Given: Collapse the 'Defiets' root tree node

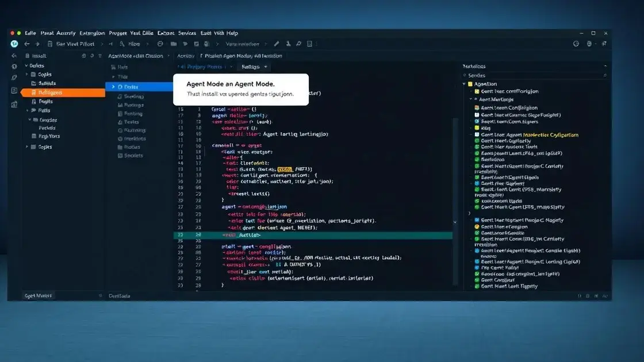Looking at the screenshot, I should coord(26,66).
